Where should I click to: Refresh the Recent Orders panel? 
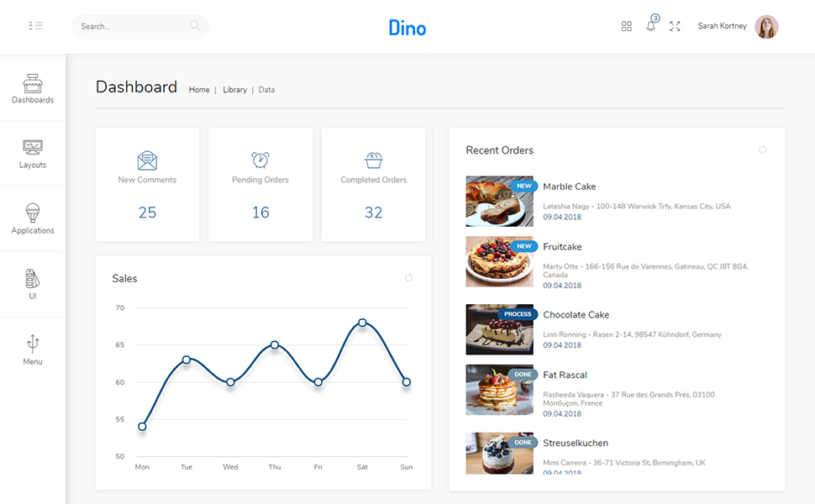click(762, 150)
